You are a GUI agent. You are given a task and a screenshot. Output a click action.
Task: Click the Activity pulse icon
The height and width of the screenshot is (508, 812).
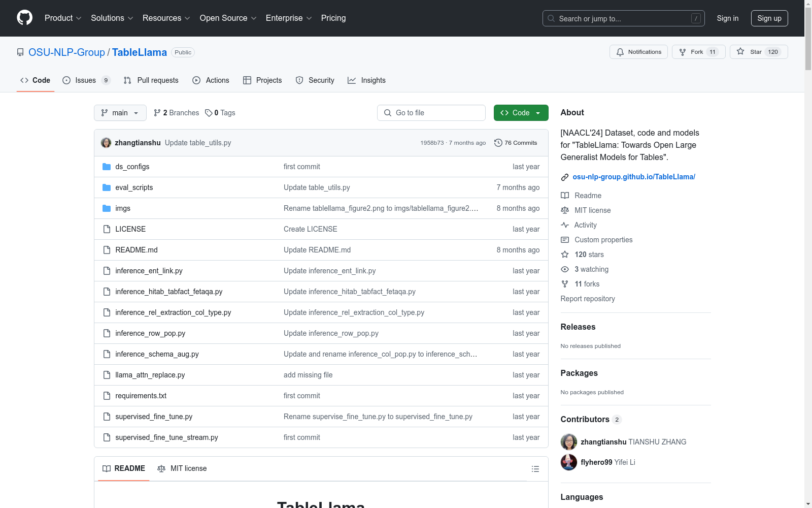(x=565, y=225)
